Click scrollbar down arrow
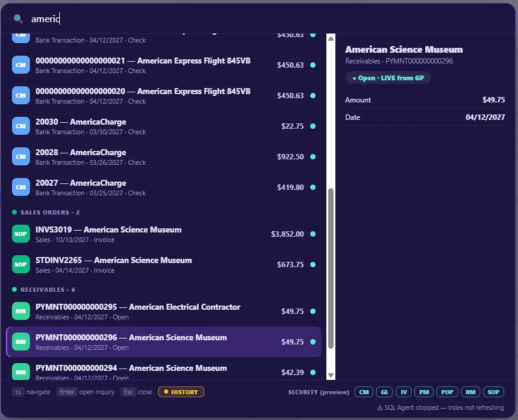518x420 pixels. pos(331,376)
